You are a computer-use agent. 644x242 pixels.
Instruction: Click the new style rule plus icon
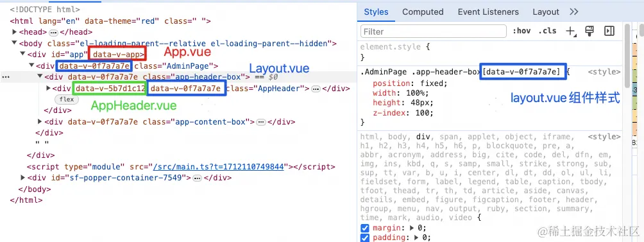571,31
